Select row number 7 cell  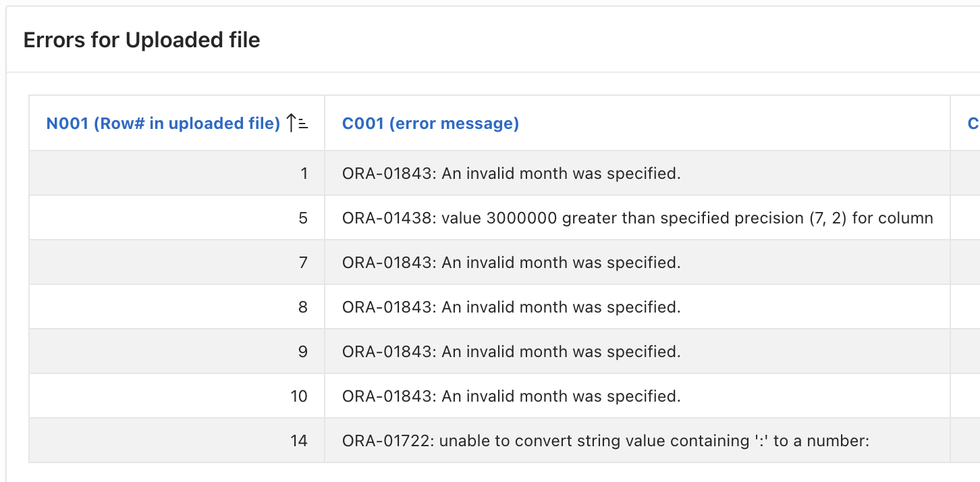(177, 263)
